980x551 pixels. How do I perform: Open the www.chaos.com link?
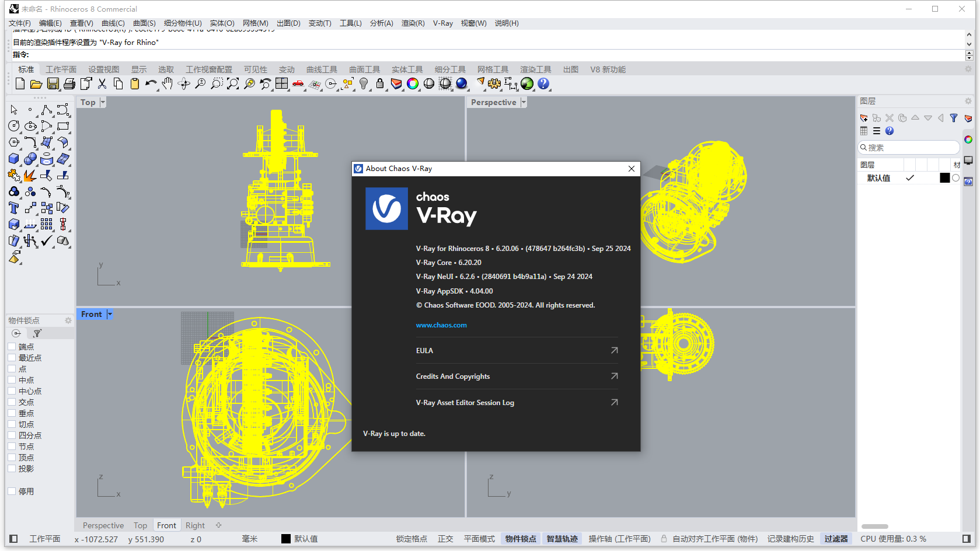point(441,325)
